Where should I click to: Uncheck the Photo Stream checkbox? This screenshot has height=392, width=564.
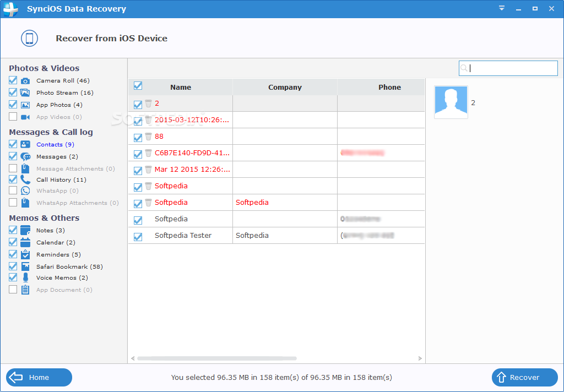click(13, 92)
